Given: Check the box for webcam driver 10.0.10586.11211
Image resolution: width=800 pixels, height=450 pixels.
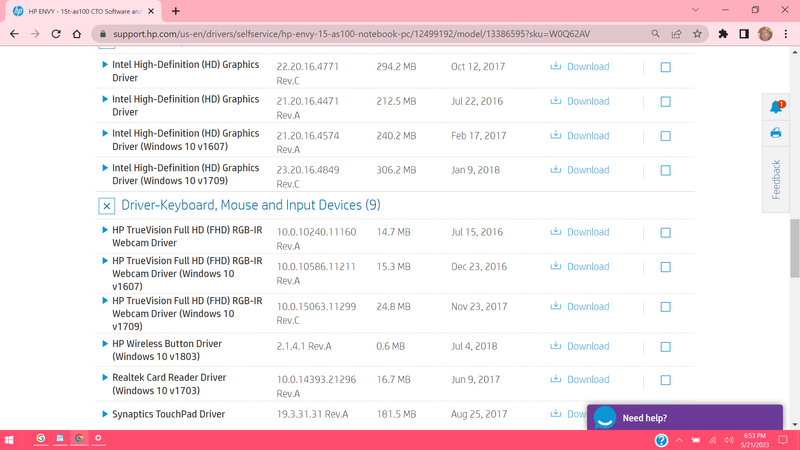Looking at the screenshot, I should point(665,267).
